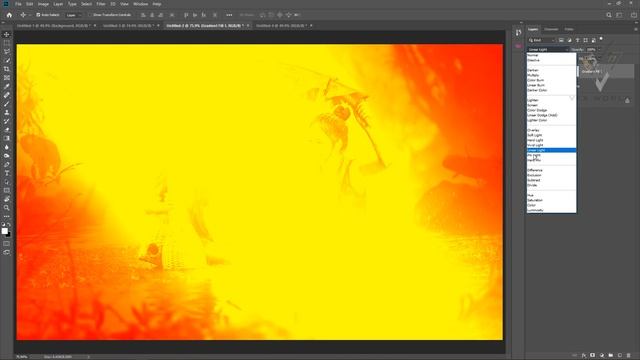Image resolution: width=640 pixels, height=360 pixels.
Task: Select the Healing Brush tool
Action: pyautogui.click(x=7, y=95)
